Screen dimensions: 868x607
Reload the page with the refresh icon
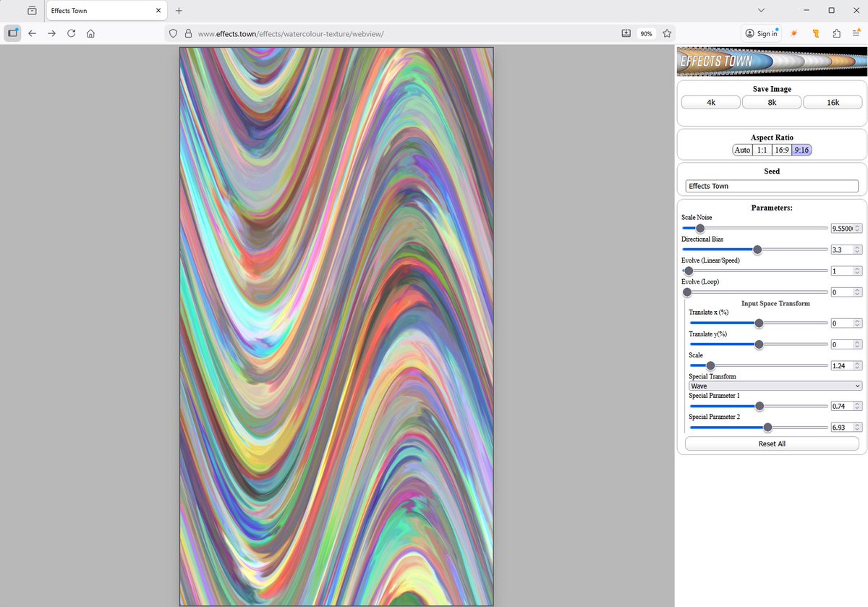point(71,33)
